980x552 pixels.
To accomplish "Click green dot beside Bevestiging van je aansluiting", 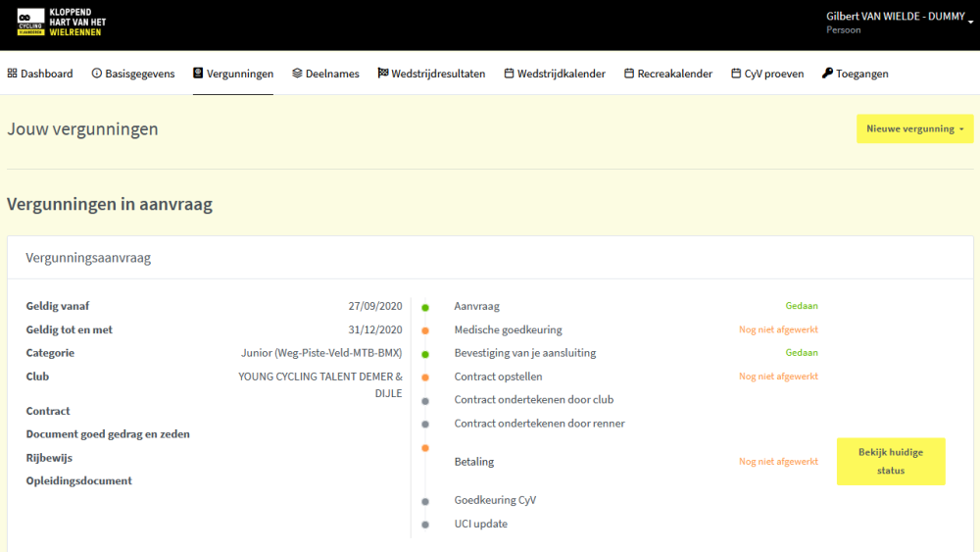I will (425, 355).
